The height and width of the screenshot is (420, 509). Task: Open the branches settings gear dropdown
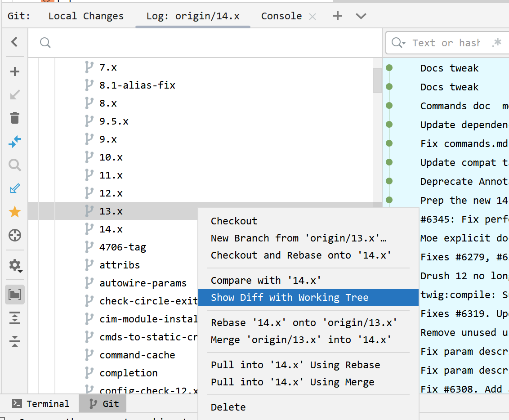(14, 265)
